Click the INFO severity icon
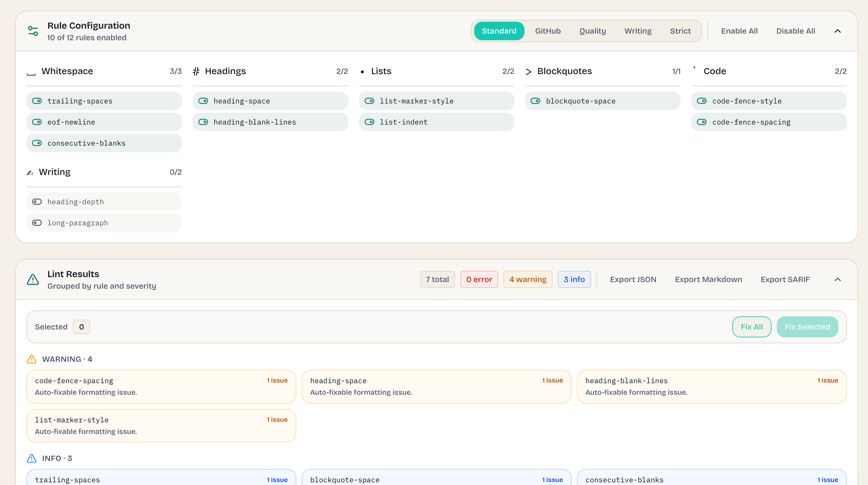This screenshot has width=868, height=485. (x=31, y=458)
